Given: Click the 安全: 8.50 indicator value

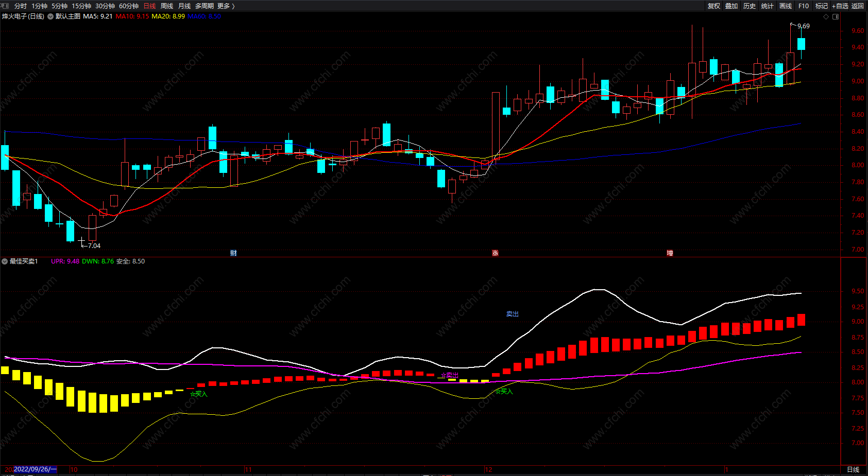Looking at the screenshot, I should [131, 261].
